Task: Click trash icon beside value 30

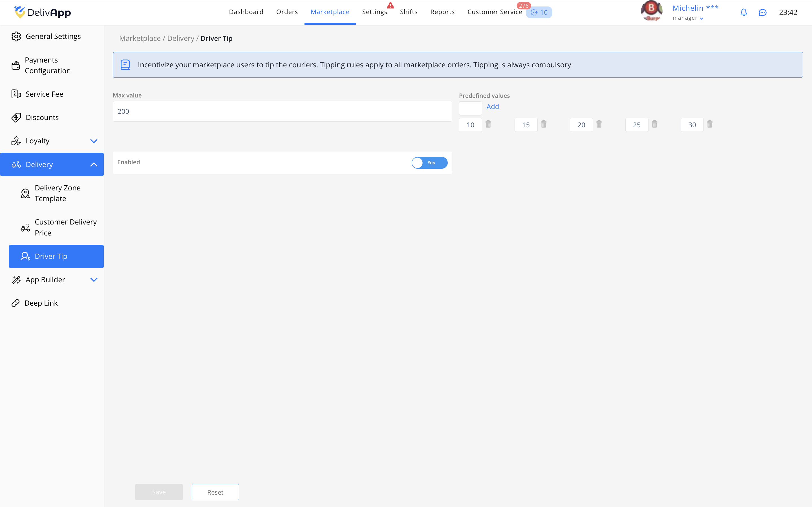Action: 710,124
